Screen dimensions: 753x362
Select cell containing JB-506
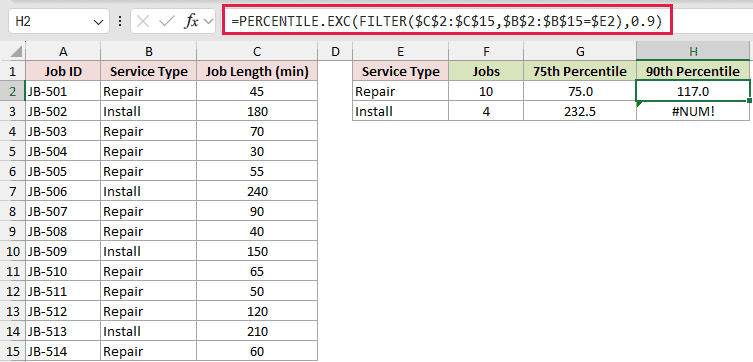pyautogui.click(x=63, y=192)
